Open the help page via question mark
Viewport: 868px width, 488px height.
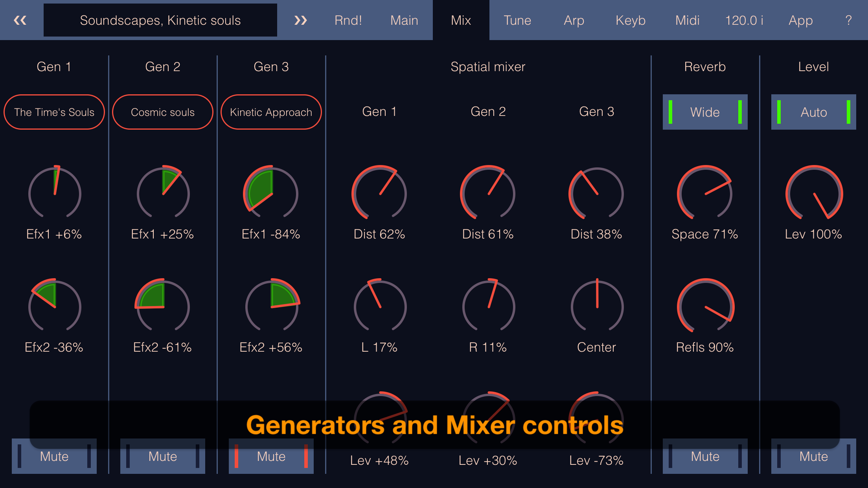[848, 20]
